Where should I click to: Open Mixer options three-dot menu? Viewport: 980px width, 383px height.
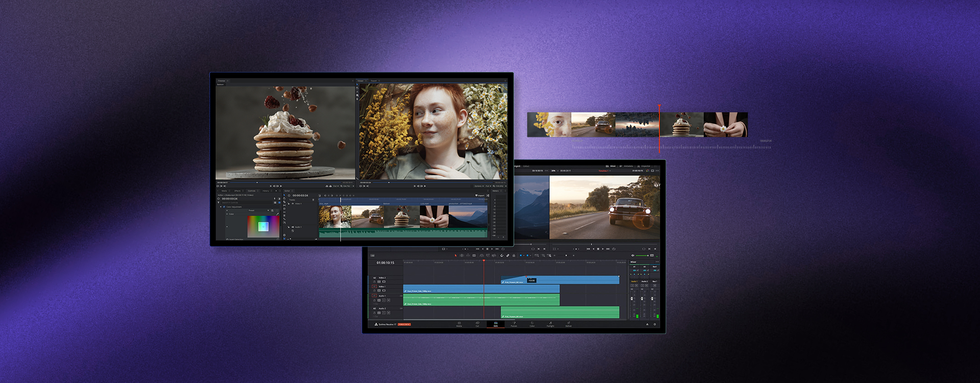[x=657, y=262]
